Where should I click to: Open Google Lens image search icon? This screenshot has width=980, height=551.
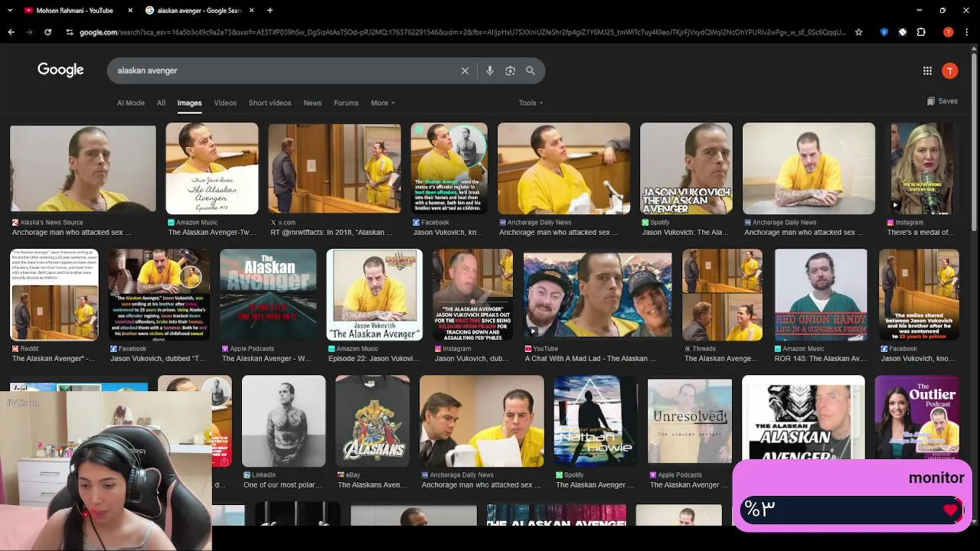(x=510, y=70)
